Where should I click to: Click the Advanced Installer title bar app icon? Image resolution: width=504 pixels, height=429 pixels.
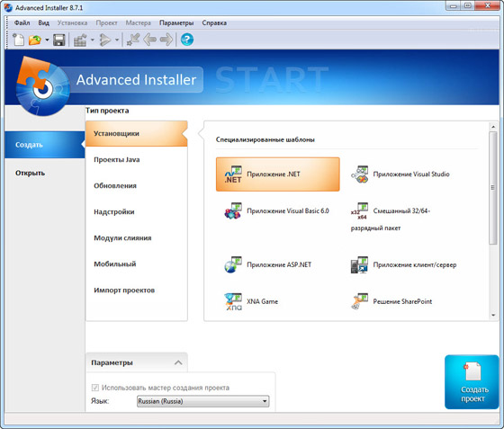[x=8, y=7]
